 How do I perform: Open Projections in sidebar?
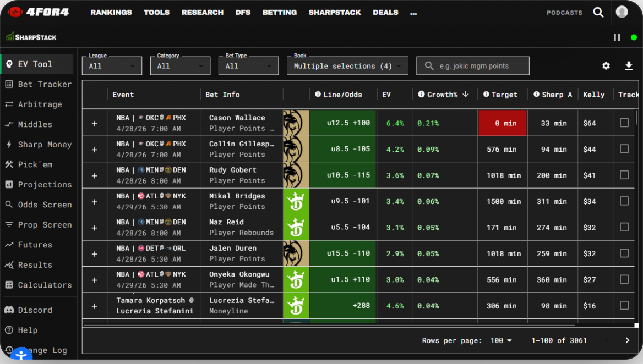click(x=38, y=185)
